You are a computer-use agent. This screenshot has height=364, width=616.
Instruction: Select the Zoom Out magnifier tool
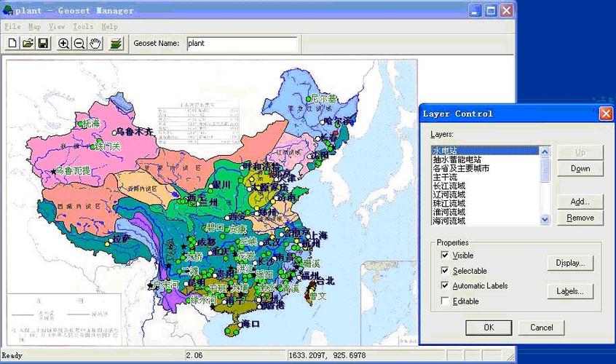point(79,44)
